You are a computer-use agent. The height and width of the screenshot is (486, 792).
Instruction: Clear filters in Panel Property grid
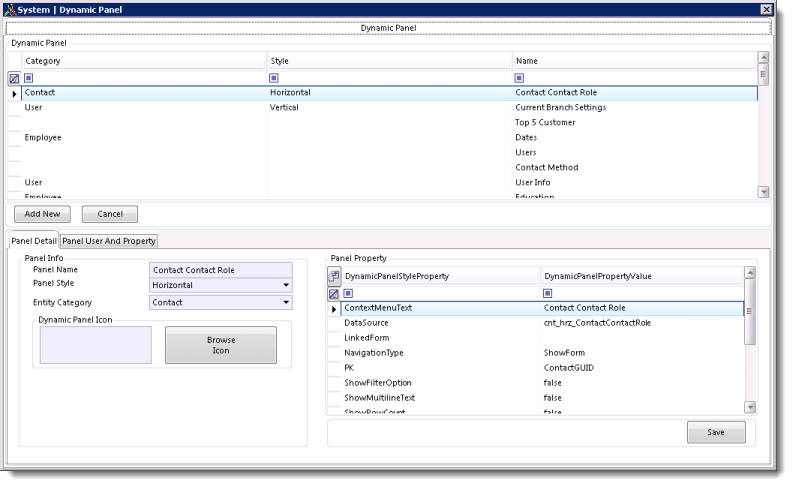(334, 294)
